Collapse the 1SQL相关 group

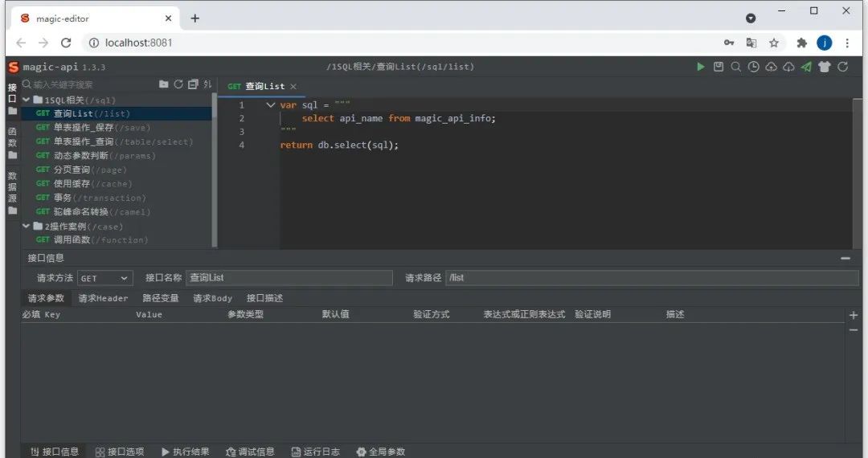tap(26, 100)
